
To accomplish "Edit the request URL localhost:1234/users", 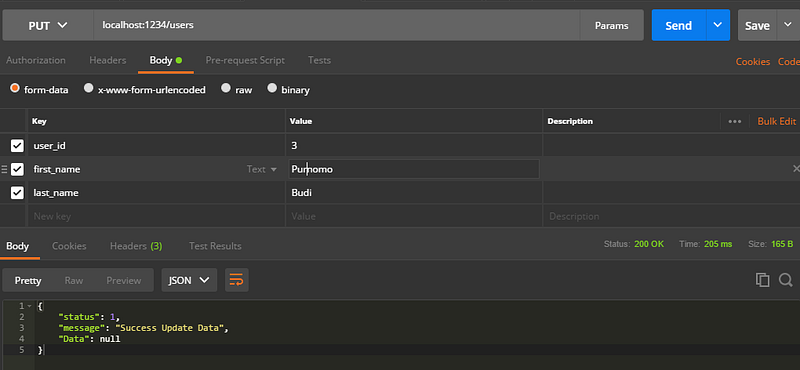I will pyautogui.click(x=337, y=25).
